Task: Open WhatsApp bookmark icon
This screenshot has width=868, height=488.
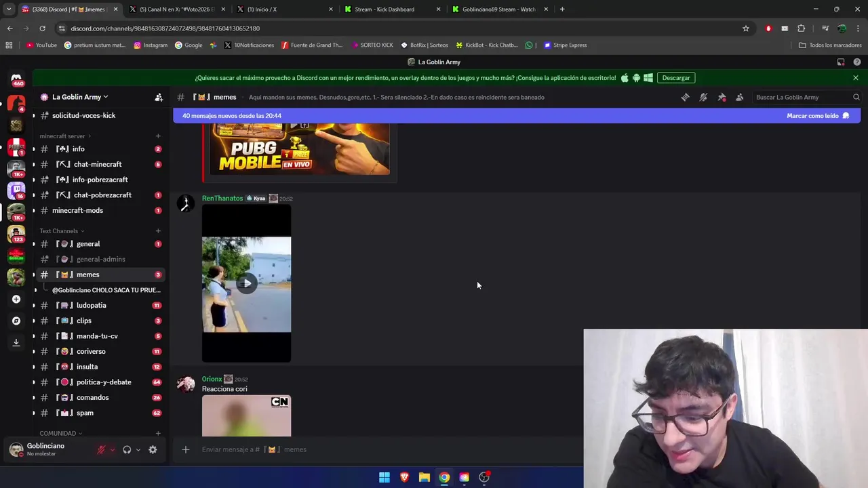Action: (529, 45)
